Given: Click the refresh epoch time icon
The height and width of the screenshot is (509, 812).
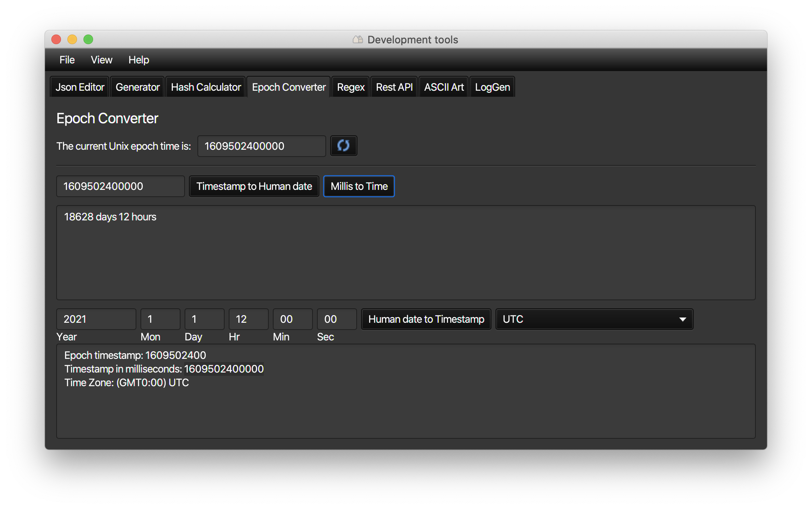Looking at the screenshot, I should pos(343,146).
